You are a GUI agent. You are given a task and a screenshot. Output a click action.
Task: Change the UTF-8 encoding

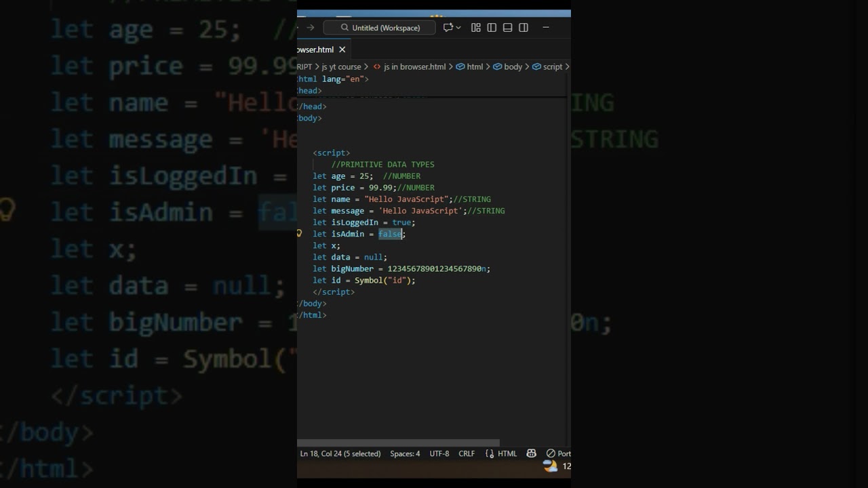439,453
